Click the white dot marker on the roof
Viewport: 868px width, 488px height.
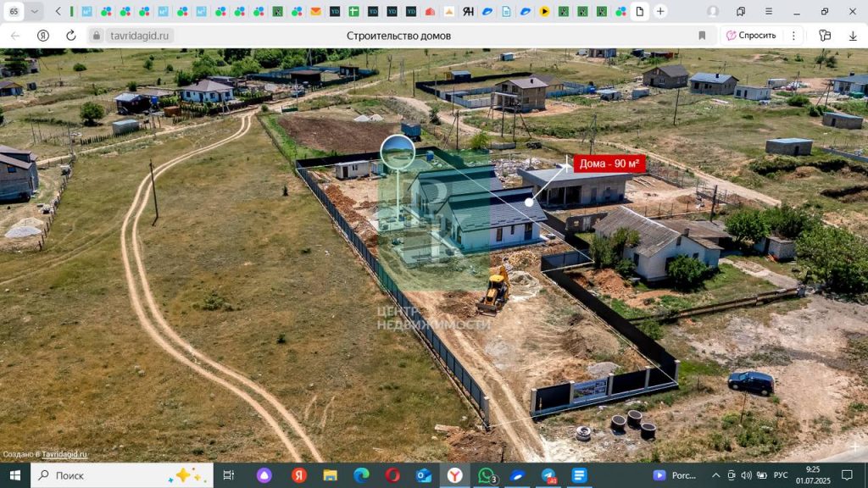coord(529,202)
